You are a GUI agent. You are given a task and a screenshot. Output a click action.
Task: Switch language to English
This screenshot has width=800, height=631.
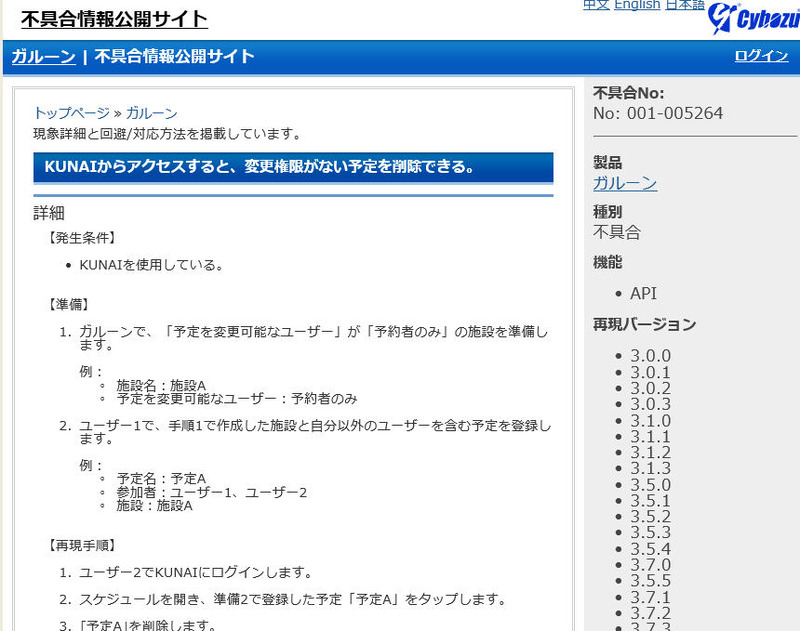coord(637,5)
